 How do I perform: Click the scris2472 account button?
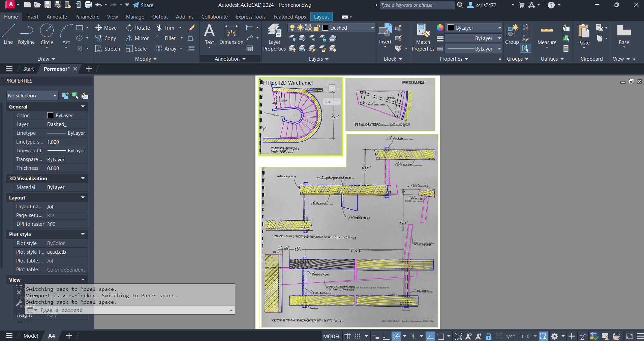point(482,5)
